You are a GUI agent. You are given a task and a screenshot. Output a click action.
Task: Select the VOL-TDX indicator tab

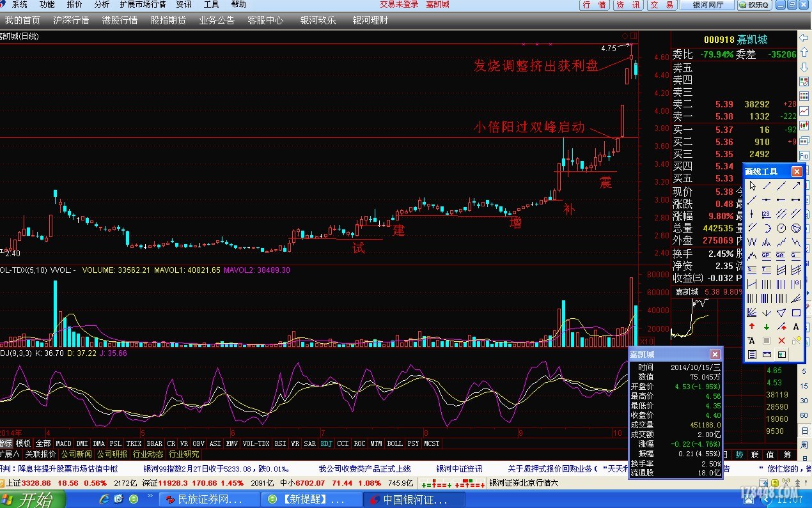point(256,443)
